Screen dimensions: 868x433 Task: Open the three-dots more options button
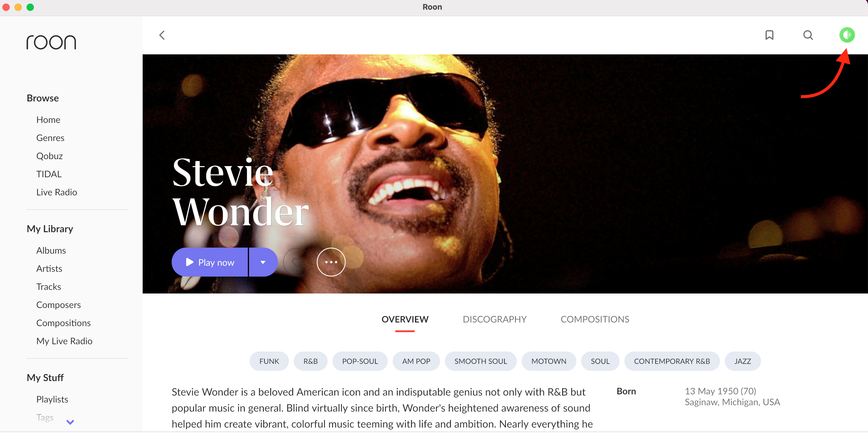tap(331, 262)
